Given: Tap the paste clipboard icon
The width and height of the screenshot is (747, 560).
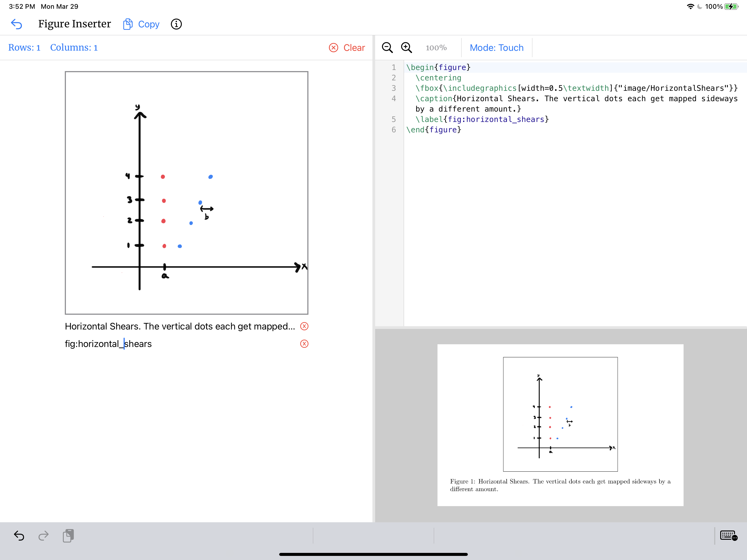Looking at the screenshot, I should click(69, 536).
